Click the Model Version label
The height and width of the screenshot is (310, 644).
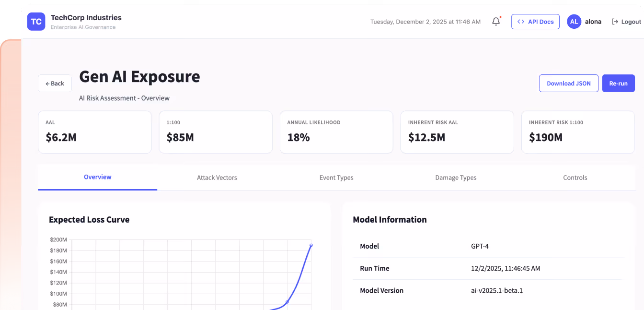381,290
